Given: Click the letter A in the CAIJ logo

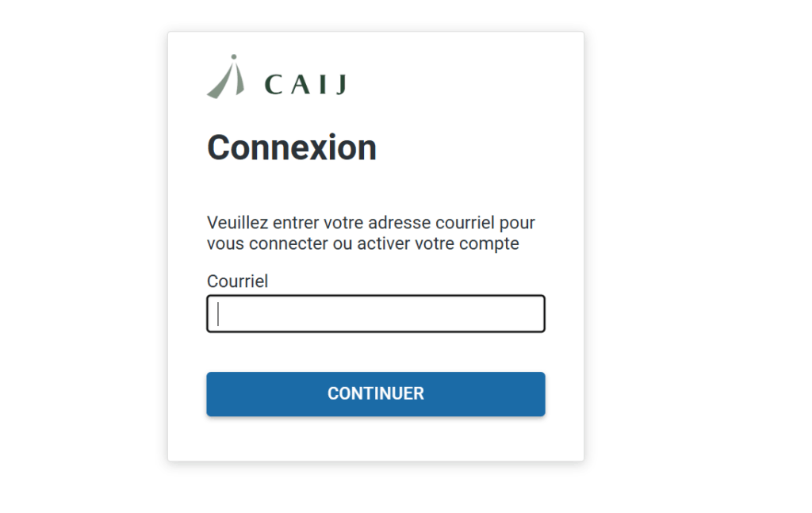Looking at the screenshot, I should pyautogui.click(x=301, y=85).
